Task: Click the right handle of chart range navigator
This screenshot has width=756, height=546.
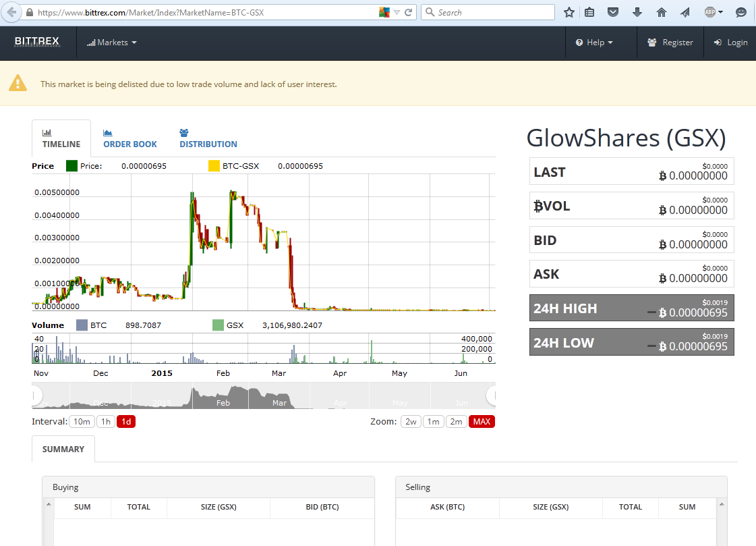Action: pyautogui.click(x=492, y=396)
